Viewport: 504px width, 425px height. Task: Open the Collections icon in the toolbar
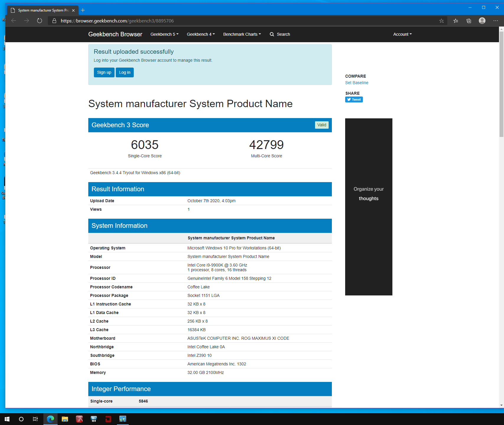tap(469, 21)
